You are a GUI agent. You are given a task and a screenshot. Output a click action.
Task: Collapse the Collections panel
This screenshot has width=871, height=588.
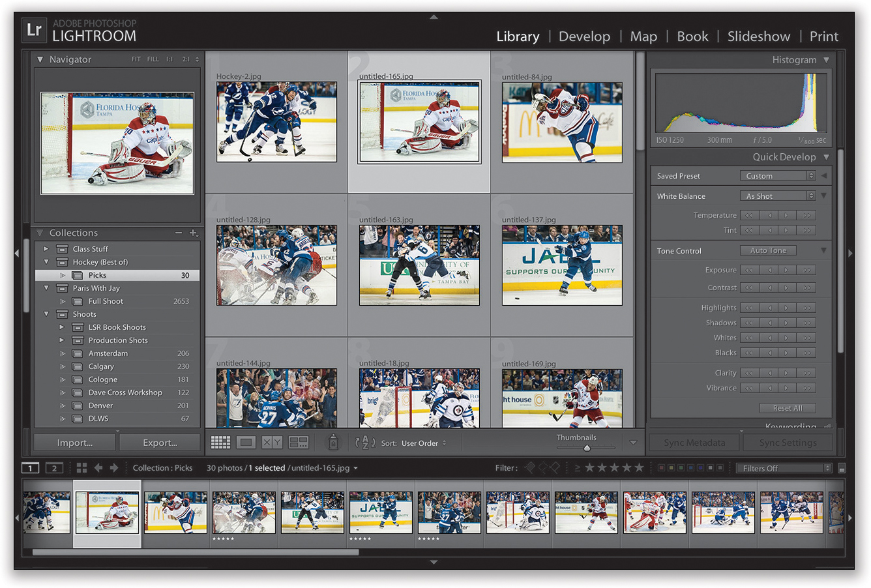click(40, 233)
